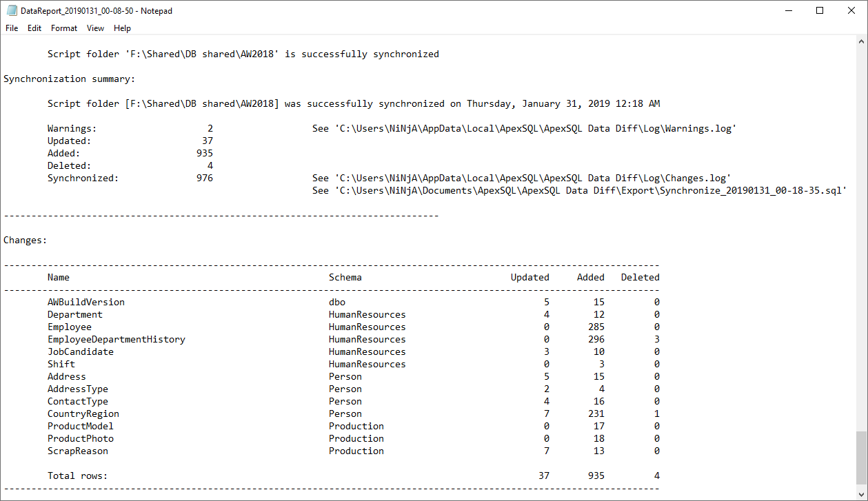Click the vertical scrollbar down arrow
868x501 pixels.
click(x=862, y=495)
